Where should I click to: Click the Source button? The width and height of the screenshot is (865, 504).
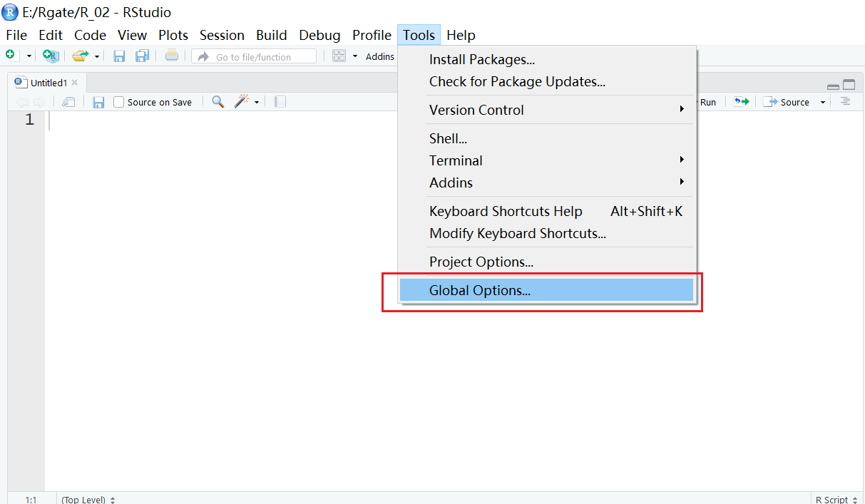point(787,102)
